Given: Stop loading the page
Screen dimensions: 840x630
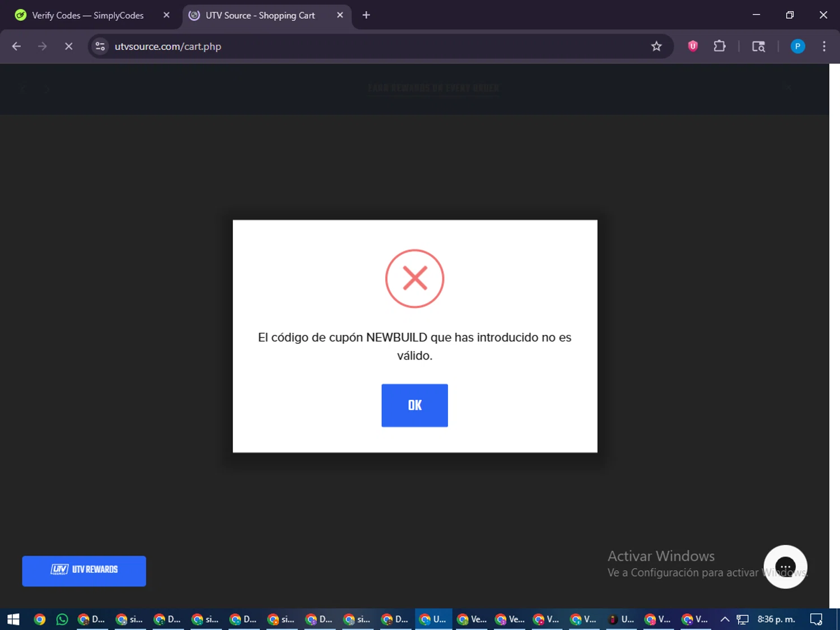Looking at the screenshot, I should (68, 46).
